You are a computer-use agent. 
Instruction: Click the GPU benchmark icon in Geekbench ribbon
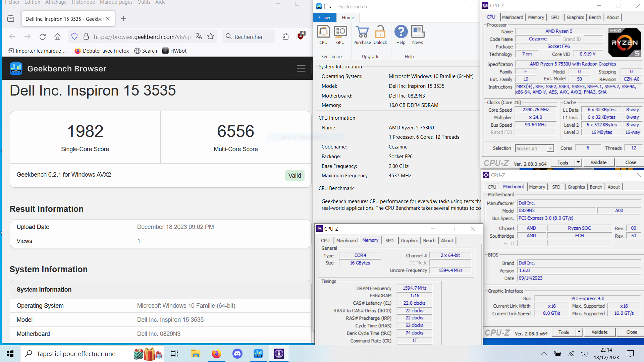pos(340,35)
